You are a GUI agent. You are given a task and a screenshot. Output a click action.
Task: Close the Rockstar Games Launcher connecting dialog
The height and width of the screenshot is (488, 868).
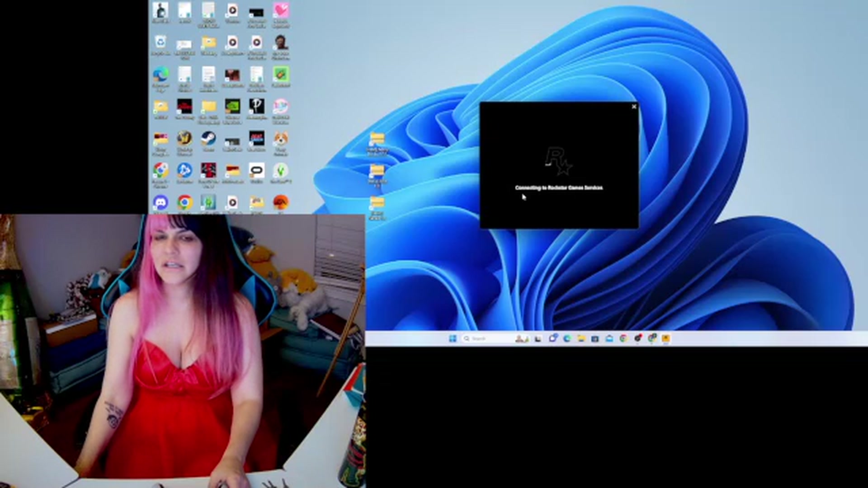click(634, 107)
